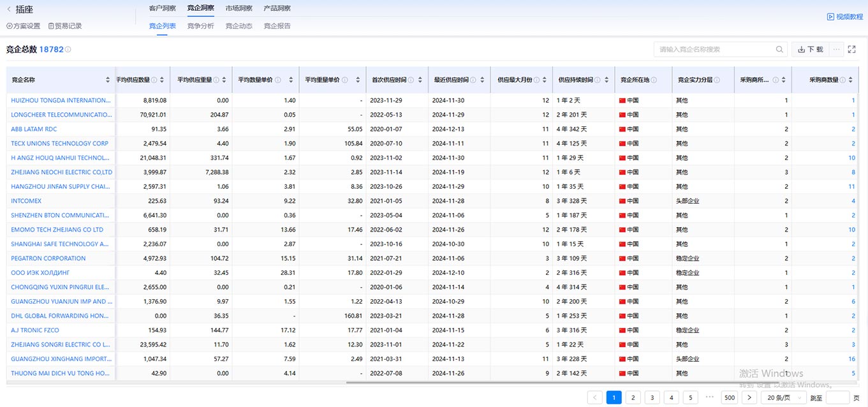The height and width of the screenshot is (407, 868).
Task: Go to next page arrow
Action: [x=749, y=397]
